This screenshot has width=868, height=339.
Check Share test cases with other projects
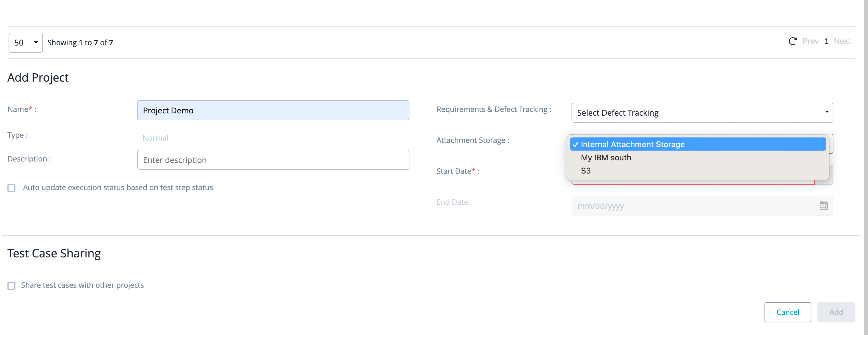12,286
